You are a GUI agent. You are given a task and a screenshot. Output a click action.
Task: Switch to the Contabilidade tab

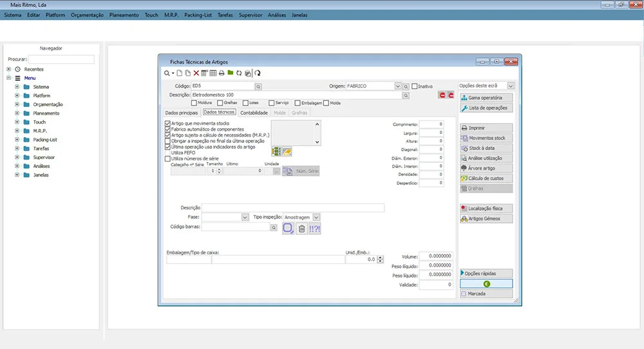254,113
